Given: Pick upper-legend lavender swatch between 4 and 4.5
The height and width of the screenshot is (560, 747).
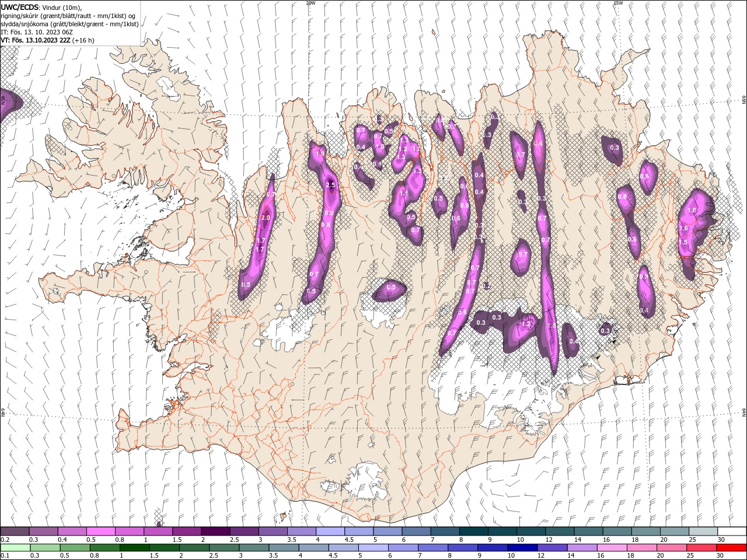Looking at the screenshot, I should [x=330, y=531].
